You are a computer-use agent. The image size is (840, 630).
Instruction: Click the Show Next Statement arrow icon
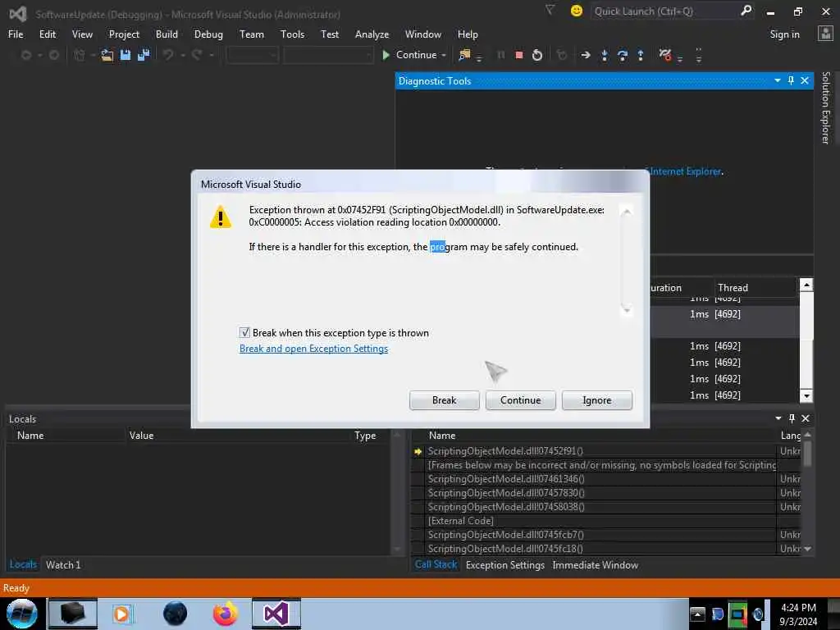click(x=586, y=55)
